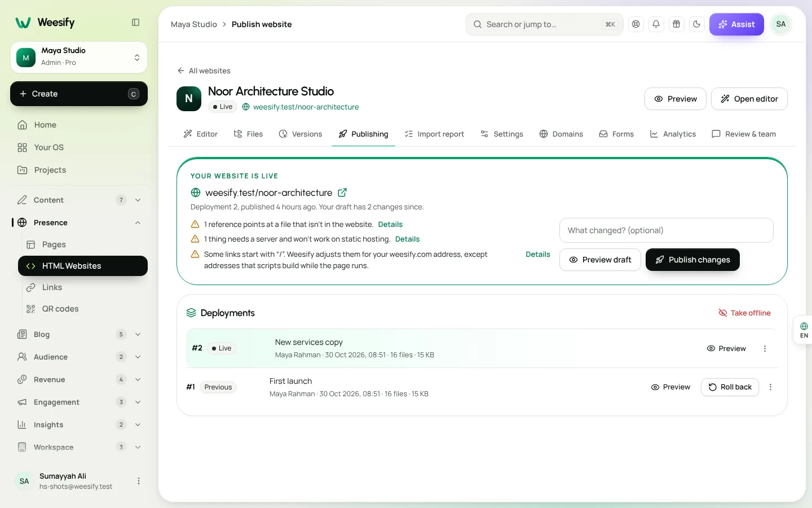Take the website offline
Viewport: 812px width, 508px height.
744,313
